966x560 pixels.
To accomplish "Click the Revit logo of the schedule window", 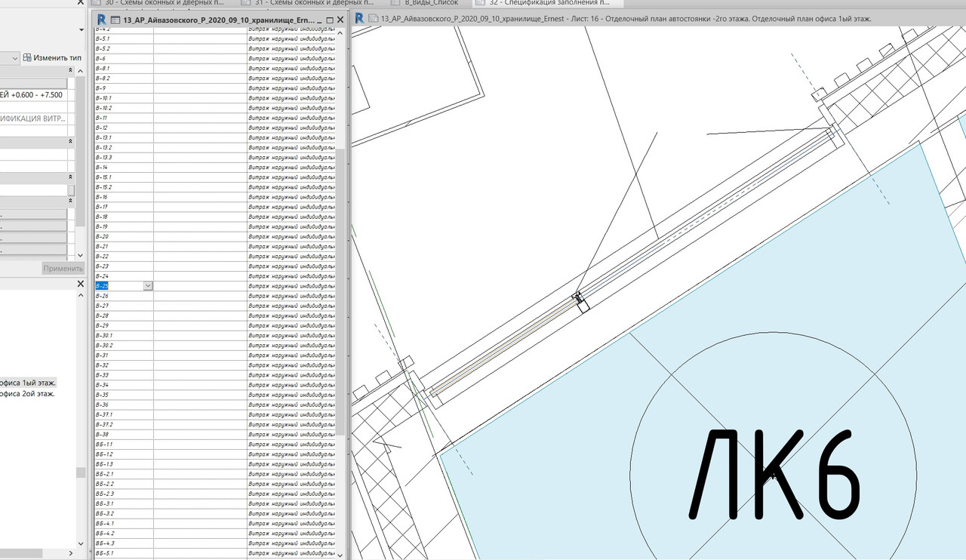I will click(x=101, y=19).
